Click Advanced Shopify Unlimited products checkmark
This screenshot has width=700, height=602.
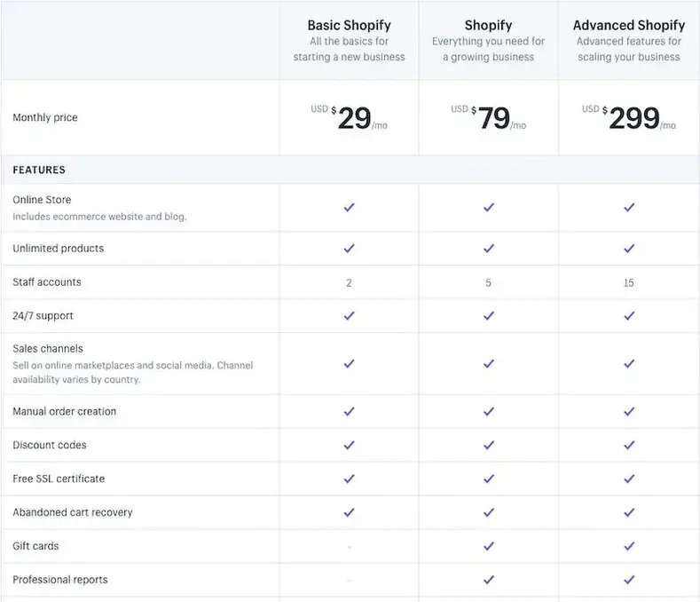(x=629, y=248)
